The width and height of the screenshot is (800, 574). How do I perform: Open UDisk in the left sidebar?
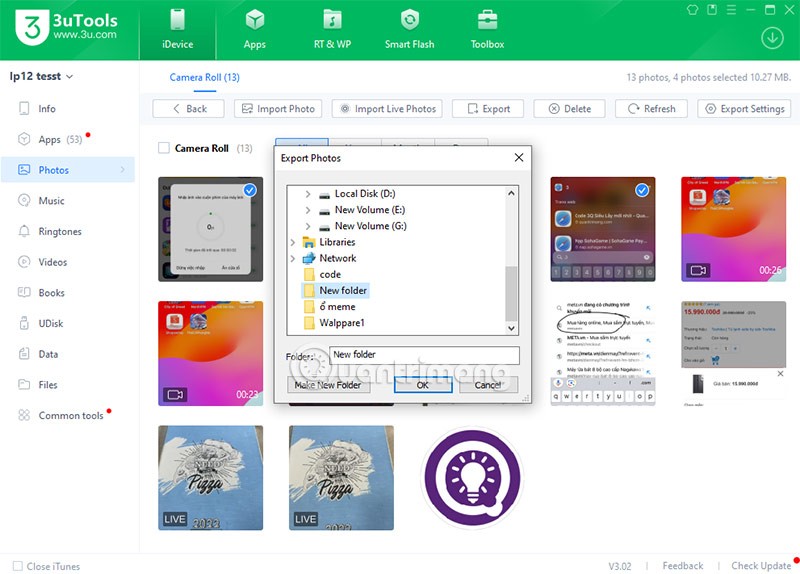point(51,323)
